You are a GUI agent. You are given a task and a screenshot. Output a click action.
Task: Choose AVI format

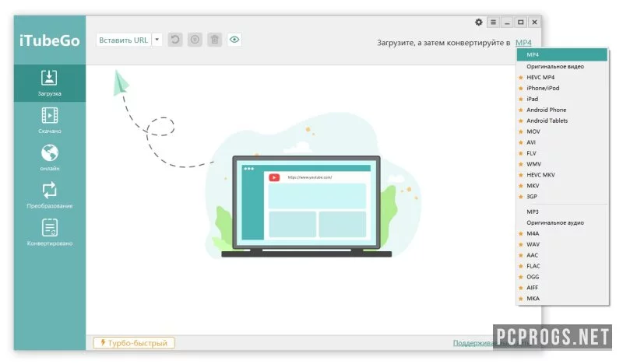(561, 142)
